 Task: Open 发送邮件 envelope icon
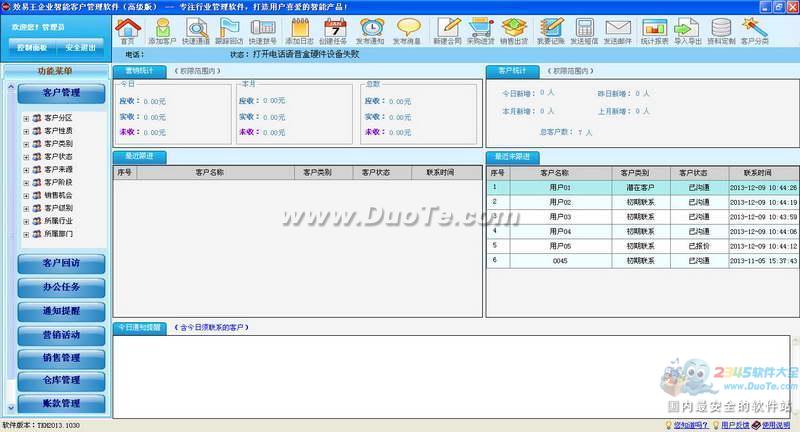click(618, 32)
